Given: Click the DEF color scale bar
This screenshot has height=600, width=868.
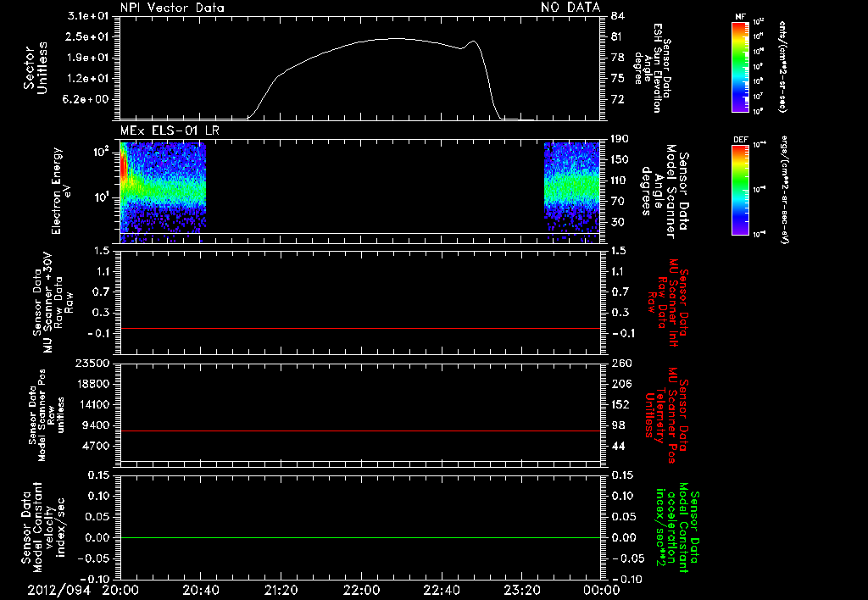Looking at the screenshot, I should click(x=740, y=190).
